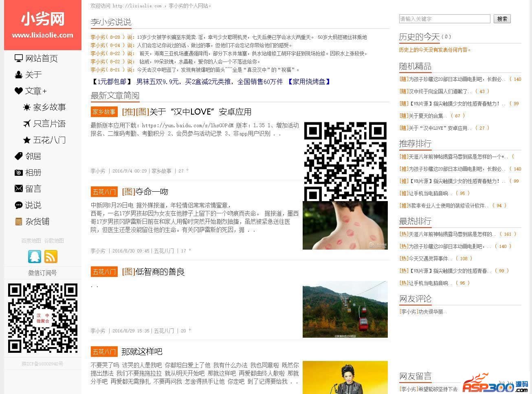The image size is (532, 394).
Task: Click the 男袜五双9.9元 promo link
Action: pos(209,82)
